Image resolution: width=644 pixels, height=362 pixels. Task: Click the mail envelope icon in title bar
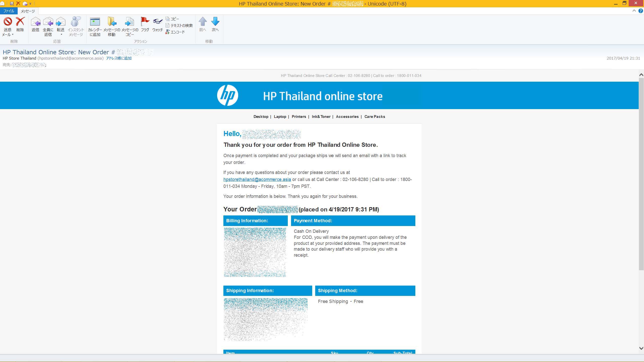pyautogui.click(x=2, y=4)
